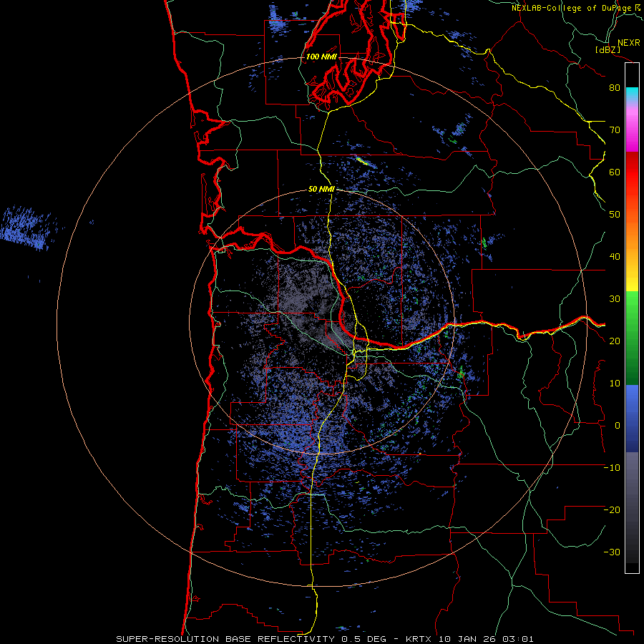Click the "SUPER-RESOLUTION BASE REFLECTIVITY" caption text

pos(225,639)
